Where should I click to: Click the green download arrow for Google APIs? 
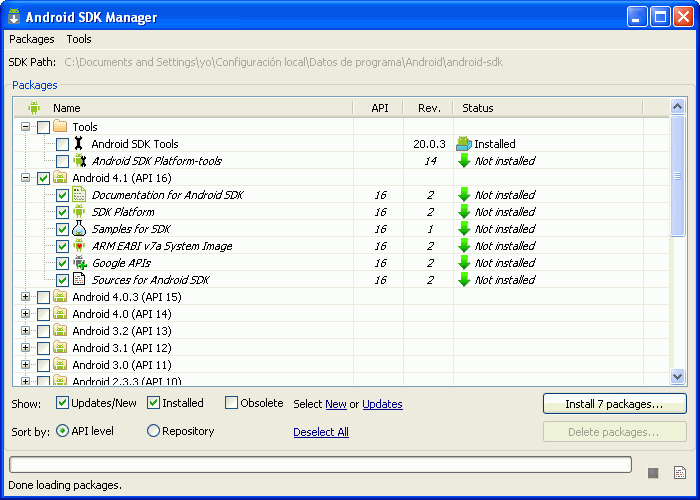coord(464,262)
